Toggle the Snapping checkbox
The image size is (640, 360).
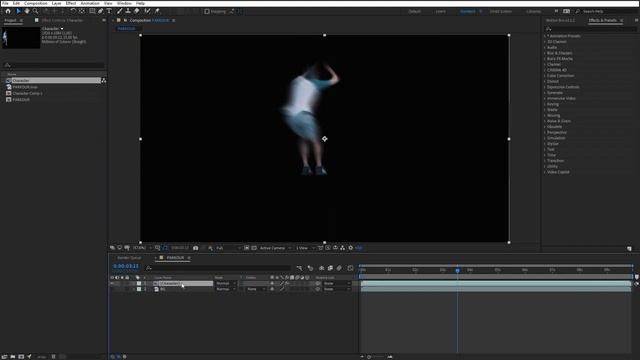207,11
